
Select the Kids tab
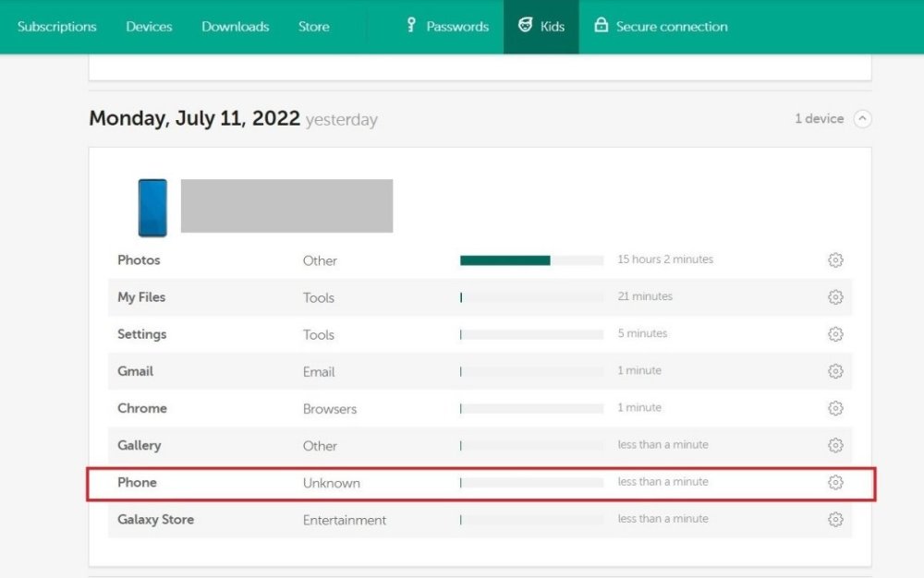(x=541, y=27)
